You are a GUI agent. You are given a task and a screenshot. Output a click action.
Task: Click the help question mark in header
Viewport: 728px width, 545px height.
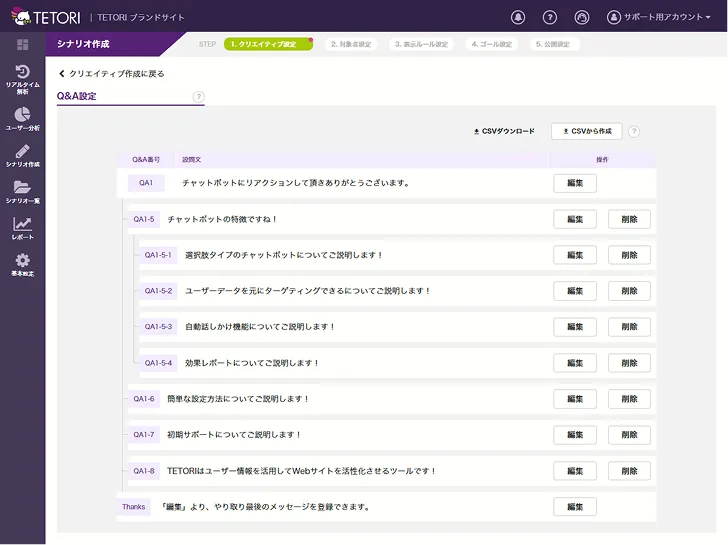pyautogui.click(x=549, y=17)
